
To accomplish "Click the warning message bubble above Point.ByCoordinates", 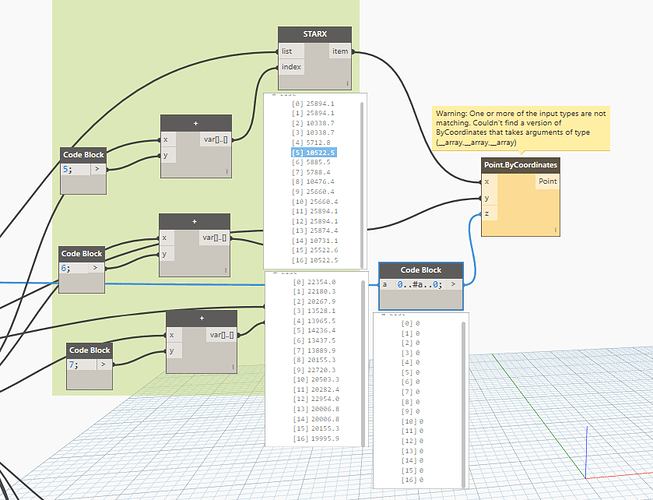I will coord(520,127).
